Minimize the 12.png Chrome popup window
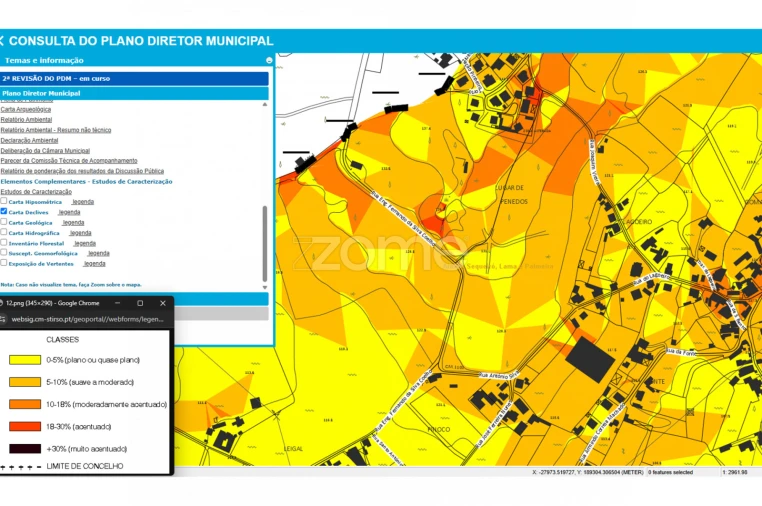Screen dimensions: 762x506 (117, 303)
